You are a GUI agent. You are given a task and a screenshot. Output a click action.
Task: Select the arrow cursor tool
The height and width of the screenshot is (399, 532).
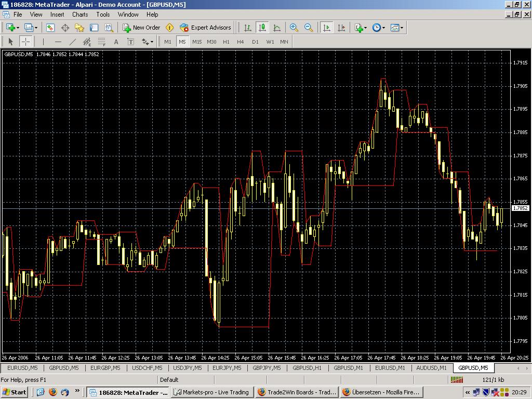point(10,42)
